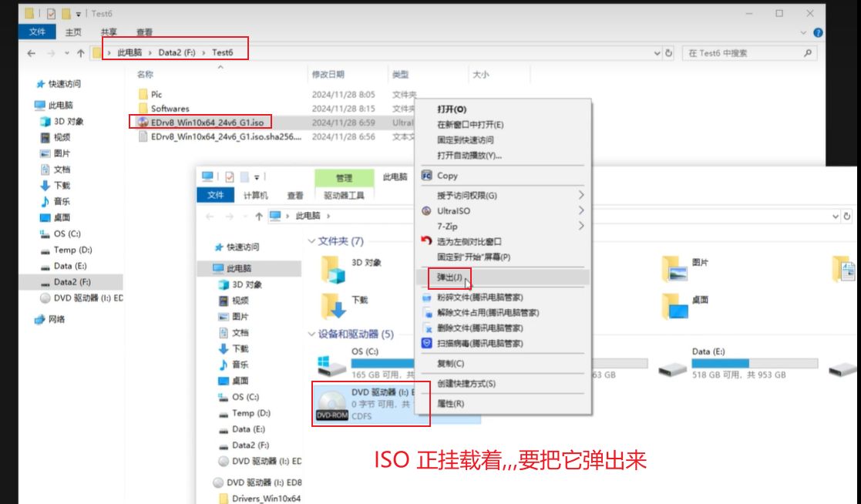Collapse the 设备和驱动器 (5) section

tap(311, 334)
